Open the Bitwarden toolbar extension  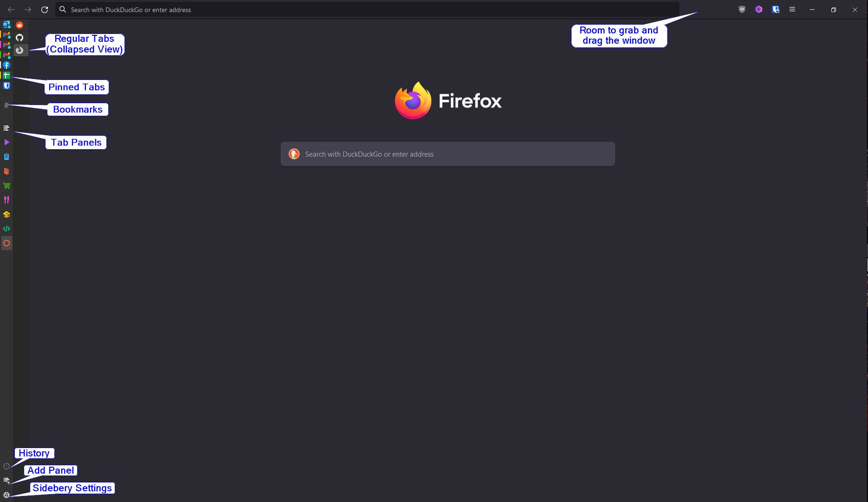click(776, 9)
